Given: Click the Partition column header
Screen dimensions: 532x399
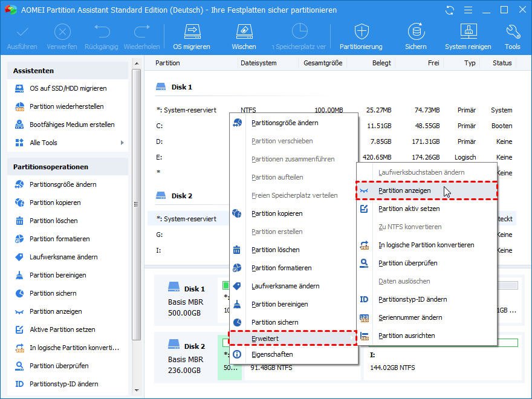Looking at the screenshot, I should click(167, 63).
